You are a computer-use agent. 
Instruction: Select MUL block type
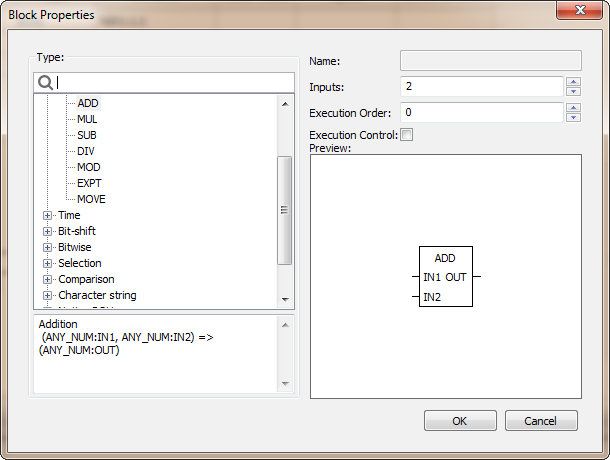pyautogui.click(x=87, y=119)
